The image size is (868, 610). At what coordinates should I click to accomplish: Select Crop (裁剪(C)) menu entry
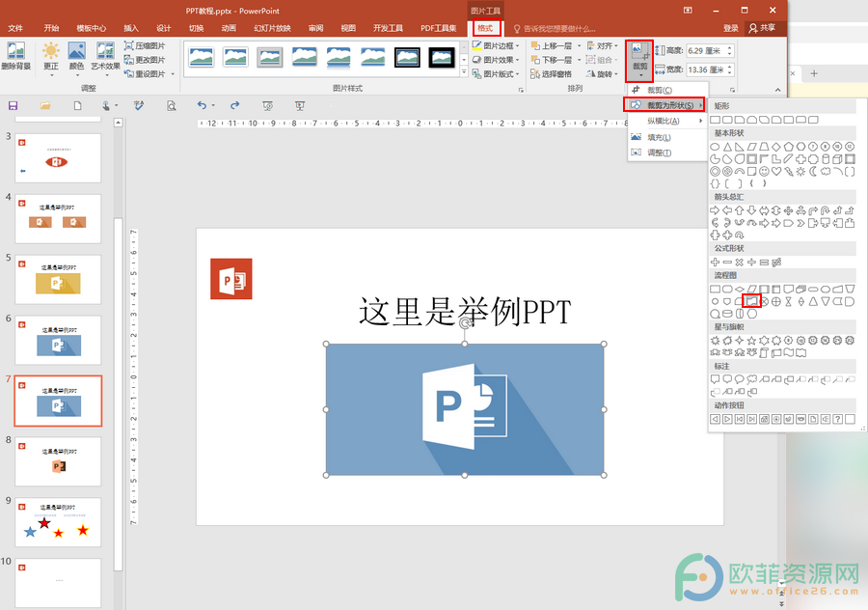pyautogui.click(x=667, y=90)
